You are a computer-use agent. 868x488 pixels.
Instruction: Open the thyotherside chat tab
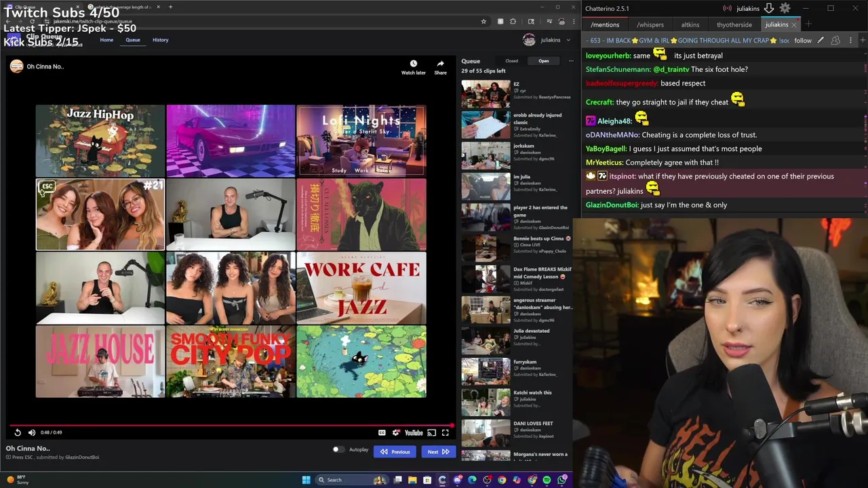[x=734, y=25]
